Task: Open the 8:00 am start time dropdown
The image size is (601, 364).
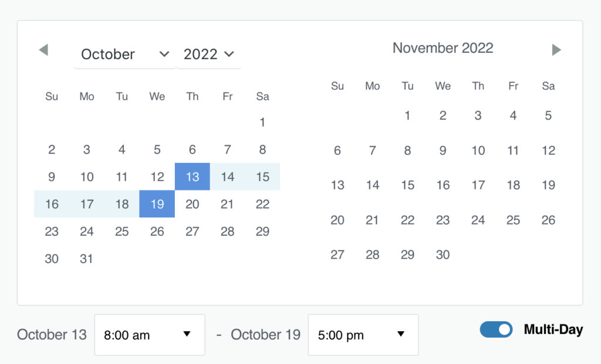Action: tap(150, 335)
